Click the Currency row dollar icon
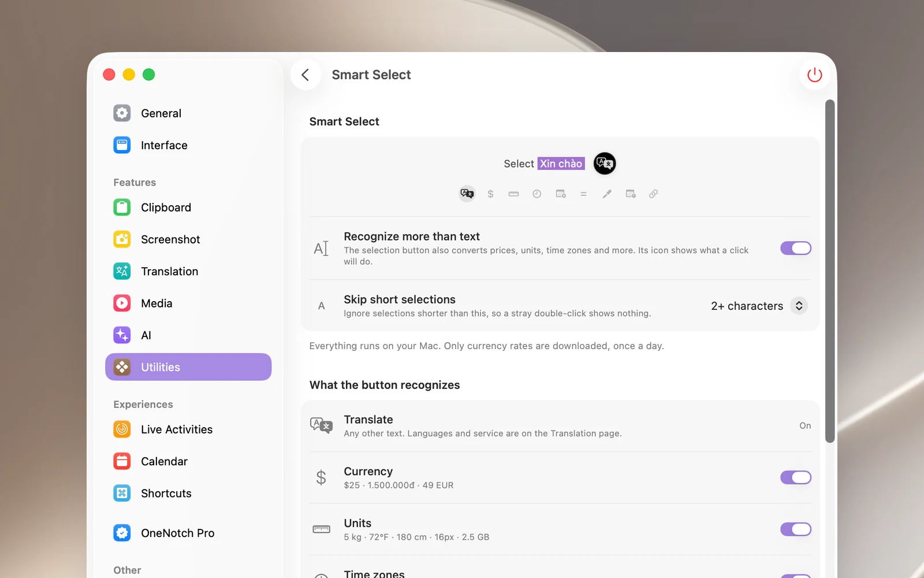The height and width of the screenshot is (578, 924). (321, 477)
